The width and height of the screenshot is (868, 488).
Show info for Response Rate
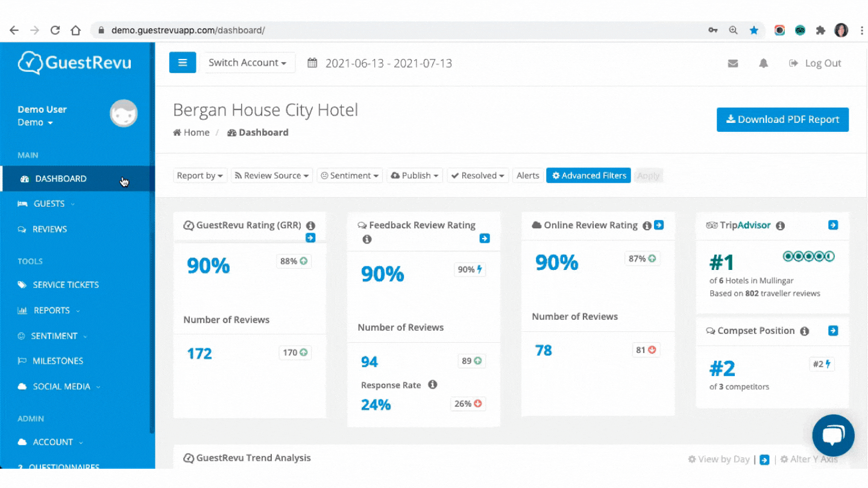[x=432, y=384]
